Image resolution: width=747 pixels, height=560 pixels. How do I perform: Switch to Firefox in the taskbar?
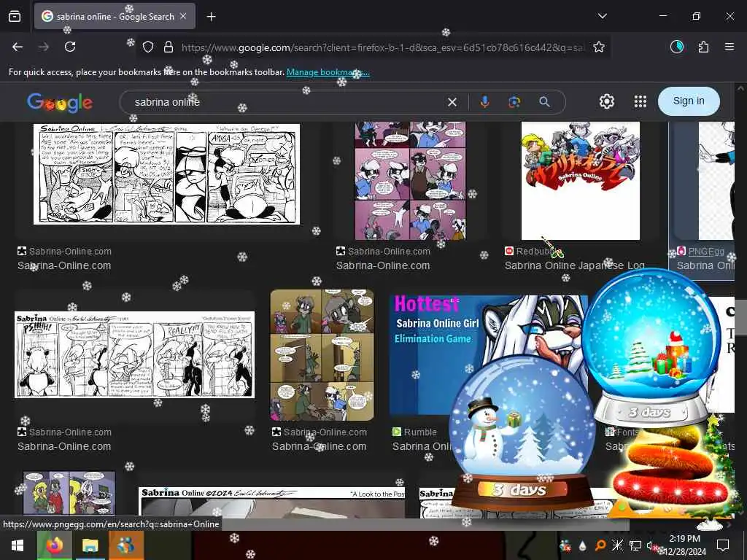pos(54,545)
